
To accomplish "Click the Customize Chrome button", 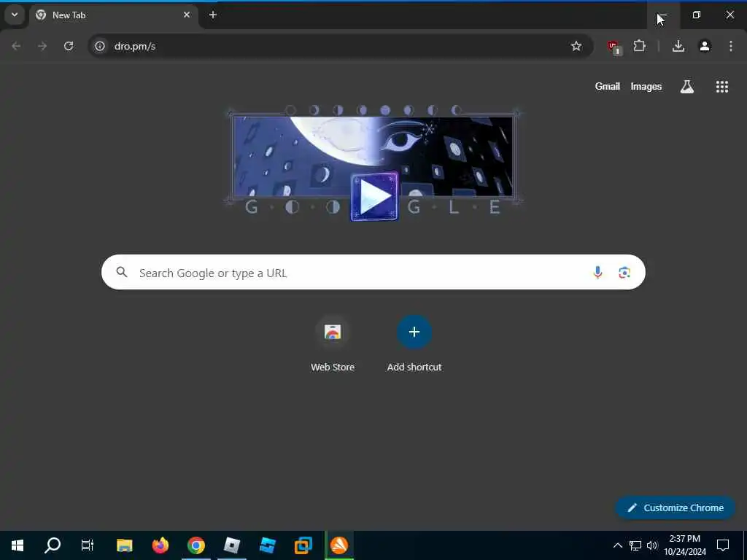I will (x=675, y=507).
